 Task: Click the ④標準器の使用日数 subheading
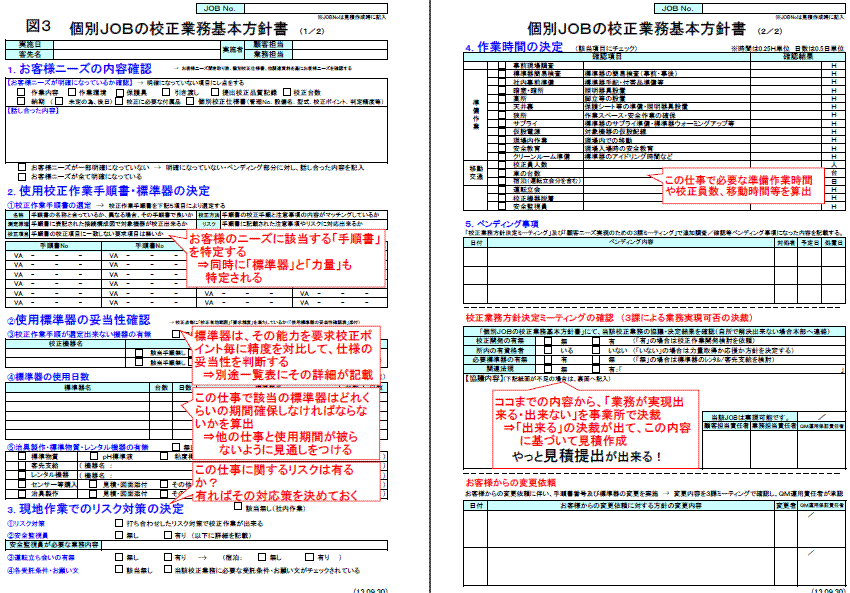point(48,377)
